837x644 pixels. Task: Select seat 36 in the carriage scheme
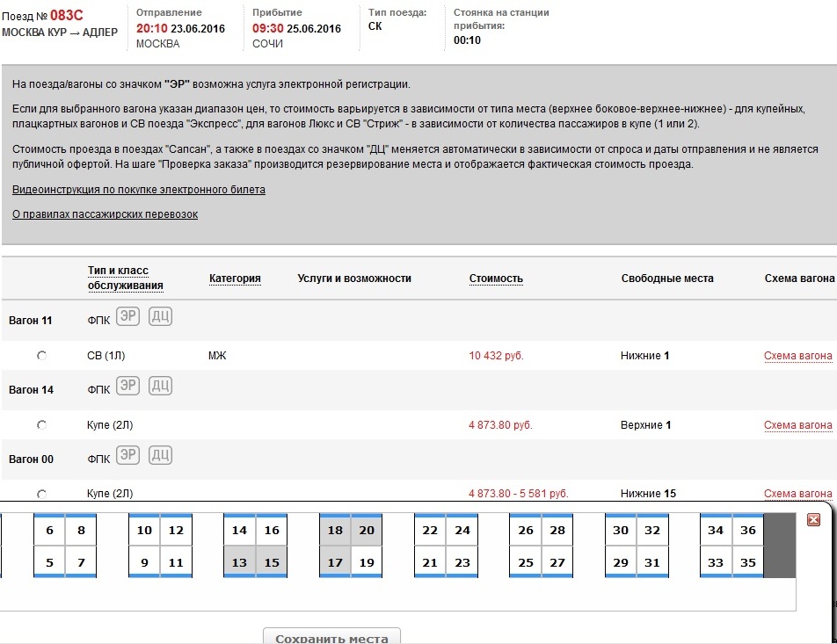(748, 531)
